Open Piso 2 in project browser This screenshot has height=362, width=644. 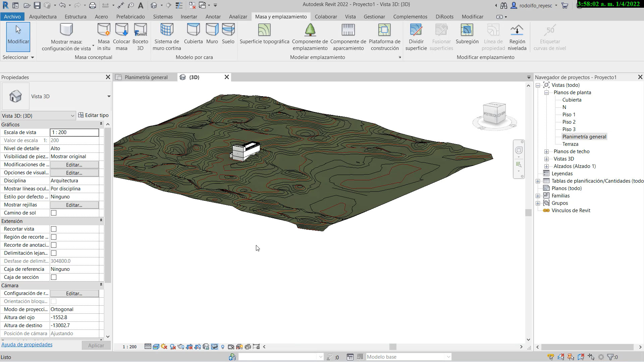[x=569, y=122]
